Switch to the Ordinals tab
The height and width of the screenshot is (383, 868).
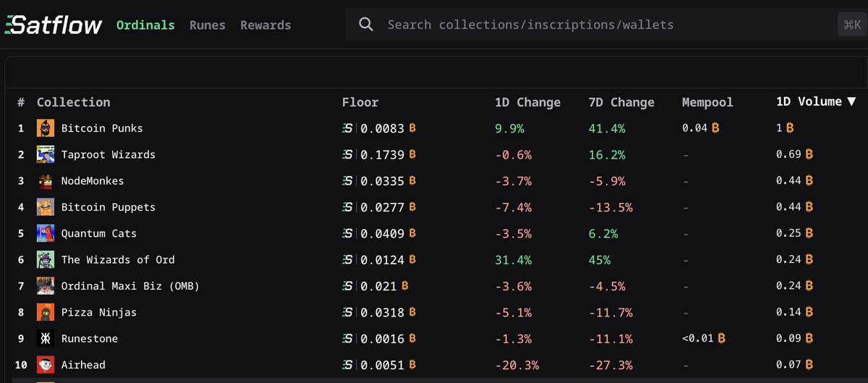point(145,25)
